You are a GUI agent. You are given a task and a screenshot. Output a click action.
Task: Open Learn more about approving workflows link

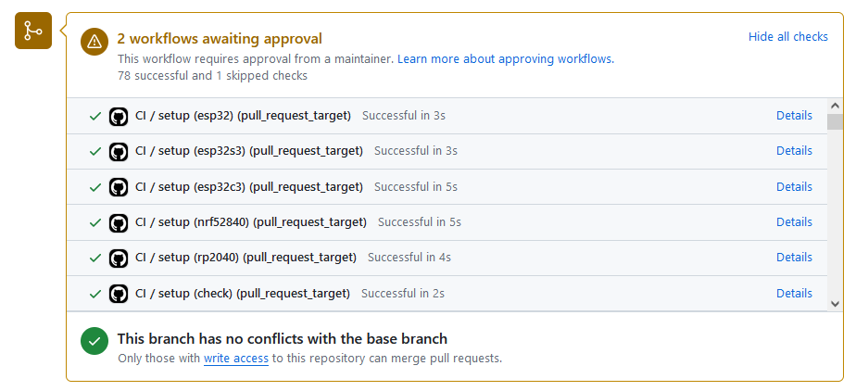[x=505, y=59]
